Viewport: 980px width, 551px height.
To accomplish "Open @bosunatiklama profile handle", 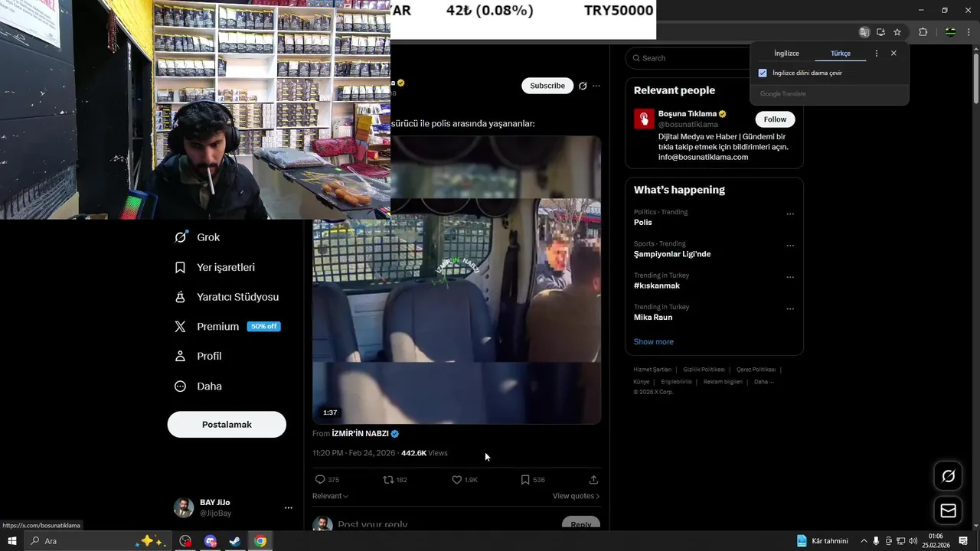I will point(688,125).
